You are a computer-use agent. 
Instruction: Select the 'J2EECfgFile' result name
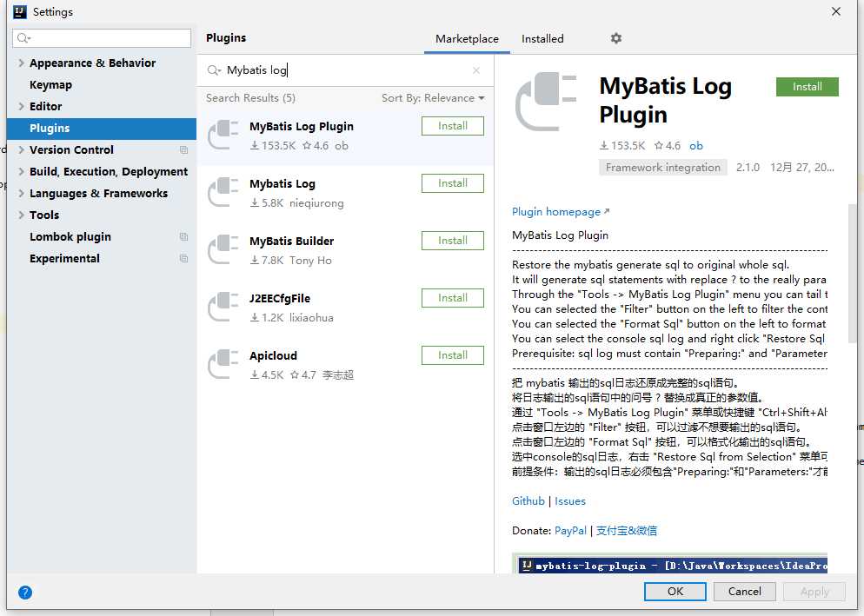click(279, 299)
